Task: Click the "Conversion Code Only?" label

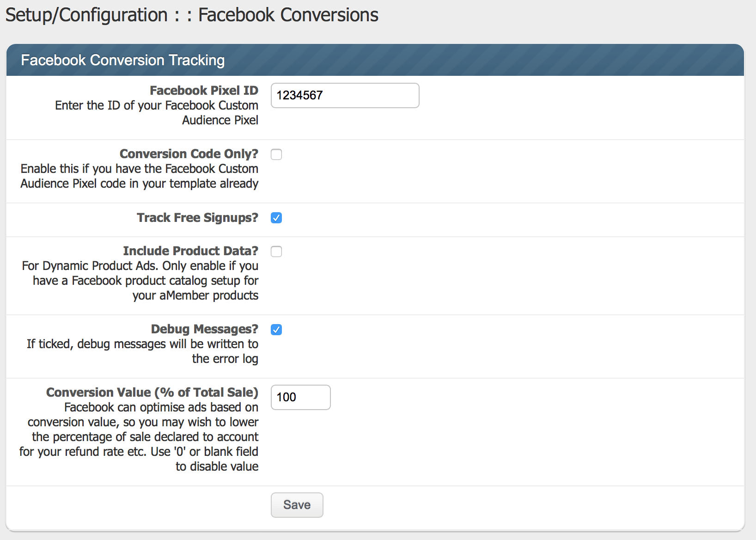Action: (x=189, y=153)
